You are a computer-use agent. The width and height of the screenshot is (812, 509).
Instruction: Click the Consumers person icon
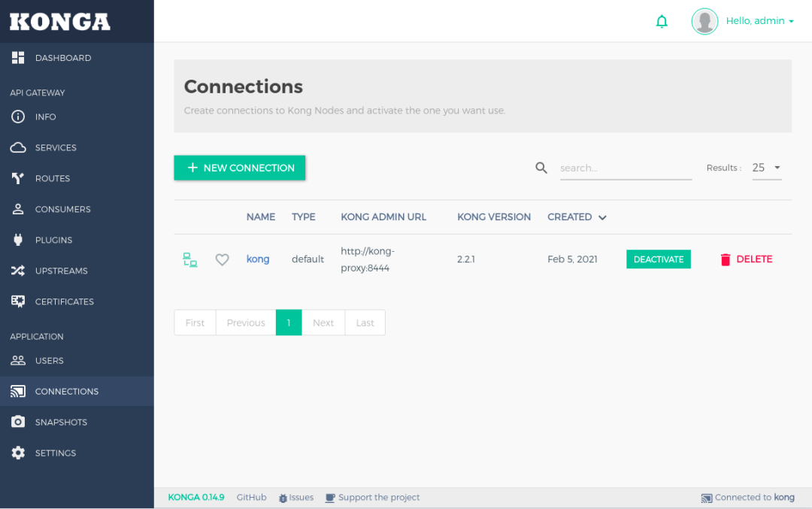tap(18, 209)
